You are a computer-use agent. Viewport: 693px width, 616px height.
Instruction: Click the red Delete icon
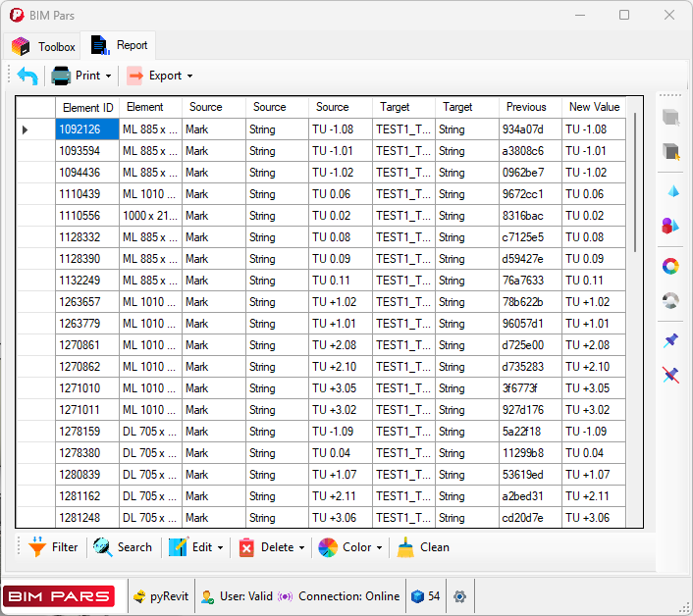pyautogui.click(x=246, y=547)
